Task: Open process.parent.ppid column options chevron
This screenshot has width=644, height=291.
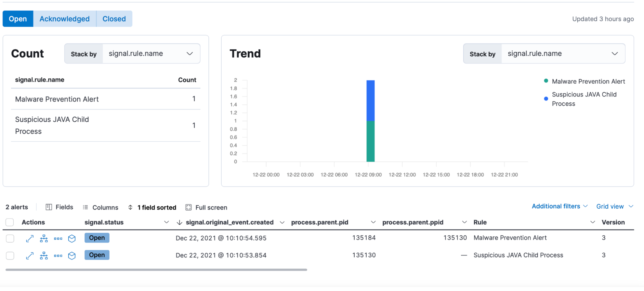Action: tap(465, 222)
